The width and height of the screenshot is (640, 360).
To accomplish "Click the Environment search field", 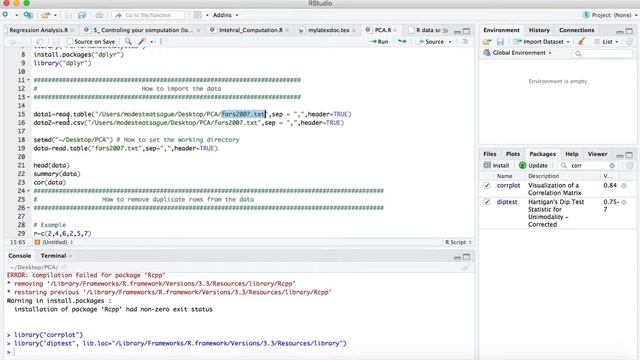I will click(x=603, y=53).
